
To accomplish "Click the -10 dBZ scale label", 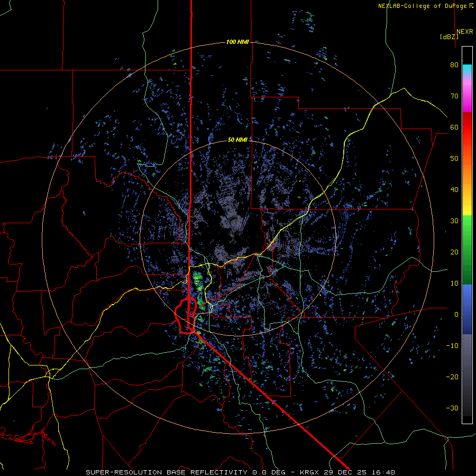I will click(x=452, y=346).
